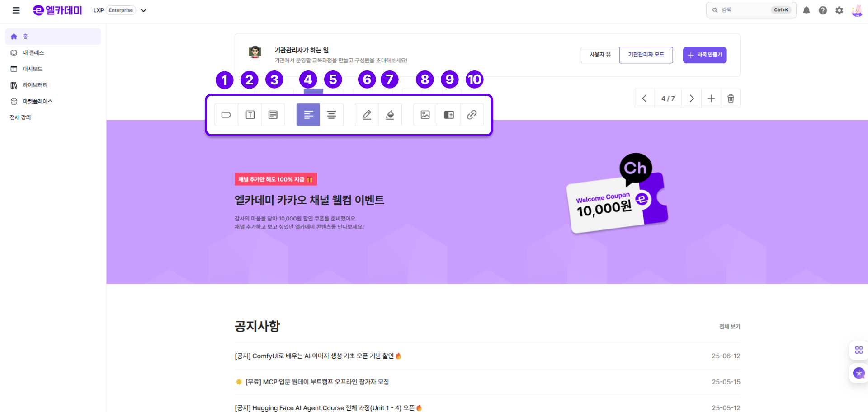Expand the LXP Enterprise dropdown chevron
Screen dimensions: 868x412
144,10
